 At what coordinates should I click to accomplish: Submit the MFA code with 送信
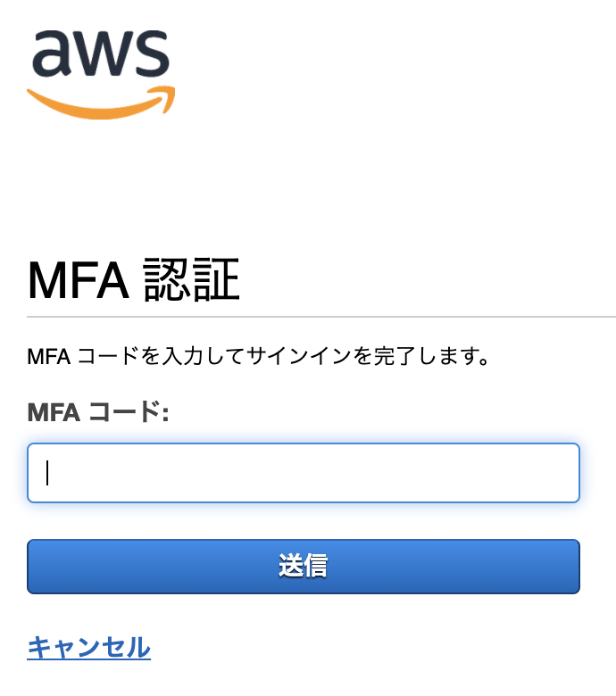pyautogui.click(x=304, y=566)
